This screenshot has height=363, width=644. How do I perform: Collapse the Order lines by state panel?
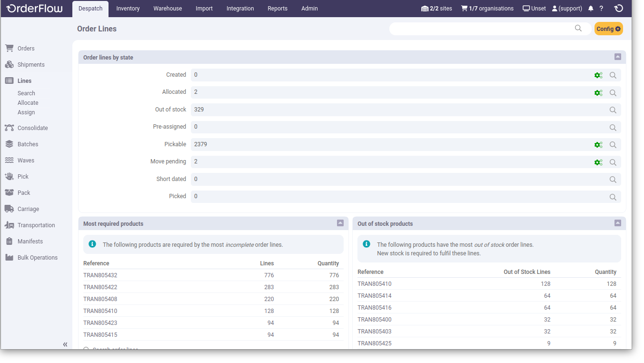click(617, 57)
